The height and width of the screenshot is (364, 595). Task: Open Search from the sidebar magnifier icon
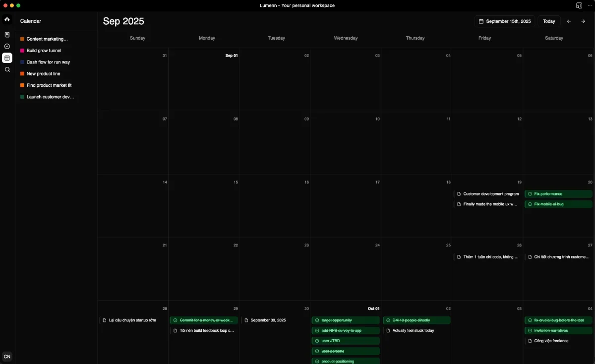pyautogui.click(x=6, y=69)
